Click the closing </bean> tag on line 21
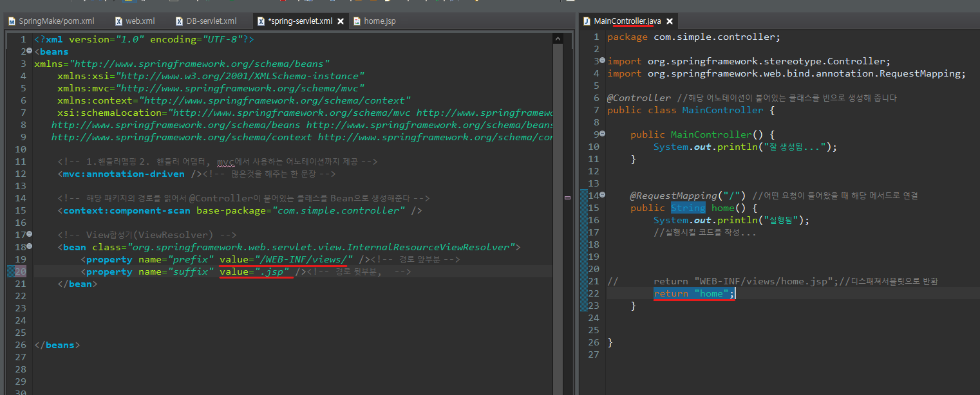The width and height of the screenshot is (980, 395). tap(77, 284)
